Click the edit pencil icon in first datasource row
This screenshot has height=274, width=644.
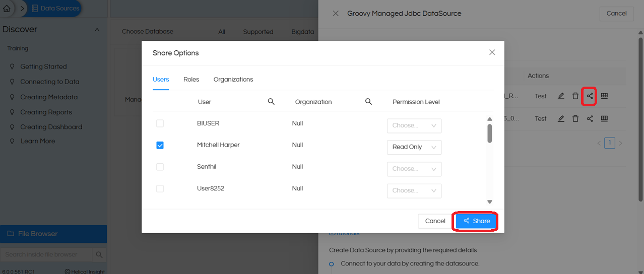561,96
